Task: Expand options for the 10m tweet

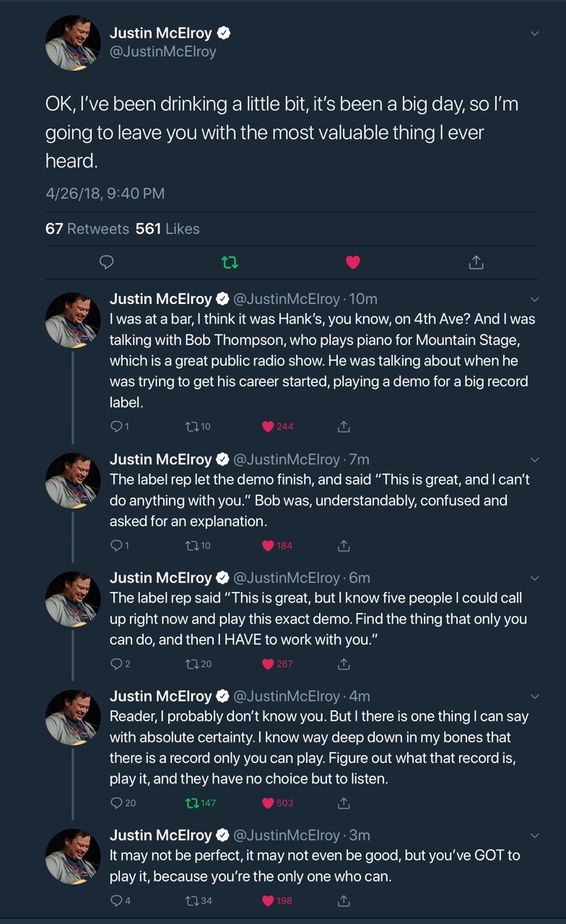Action: click(x=534, y=299)
